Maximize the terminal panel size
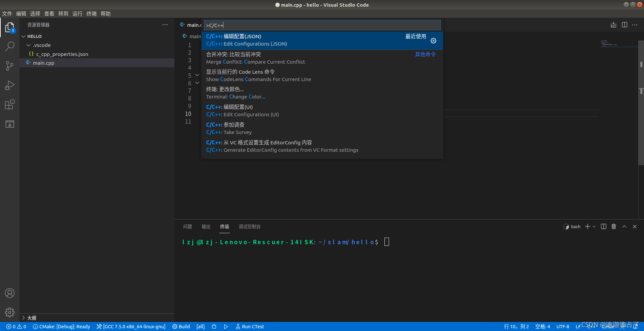This screenshot has width=644, height=331. pos(624,226)
